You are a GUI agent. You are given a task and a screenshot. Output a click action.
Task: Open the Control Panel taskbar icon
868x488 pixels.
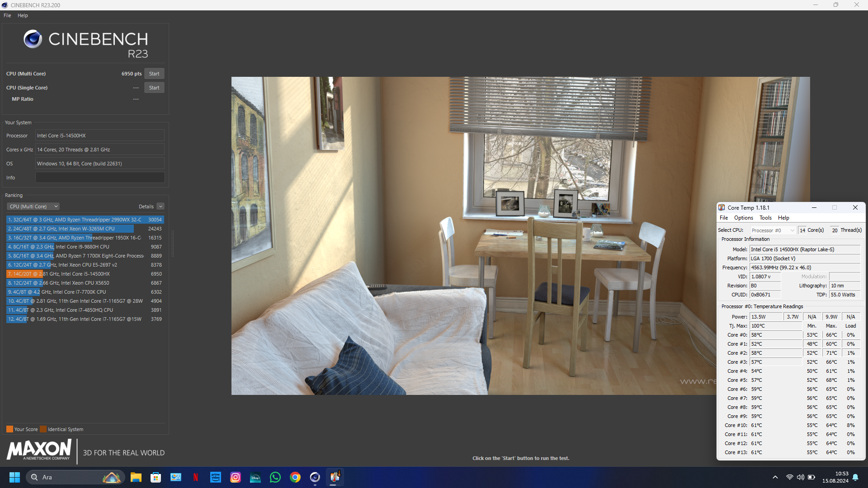click(x=176, y=477)
